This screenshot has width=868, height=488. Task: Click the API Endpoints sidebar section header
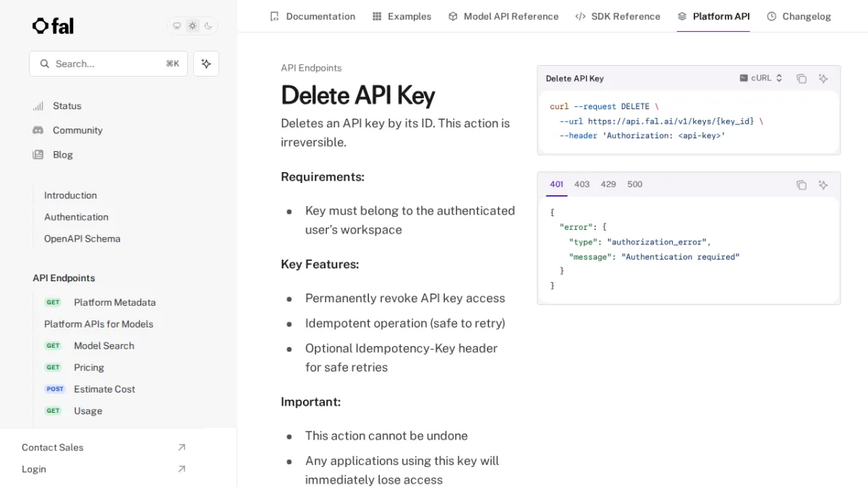coord(64,278)
